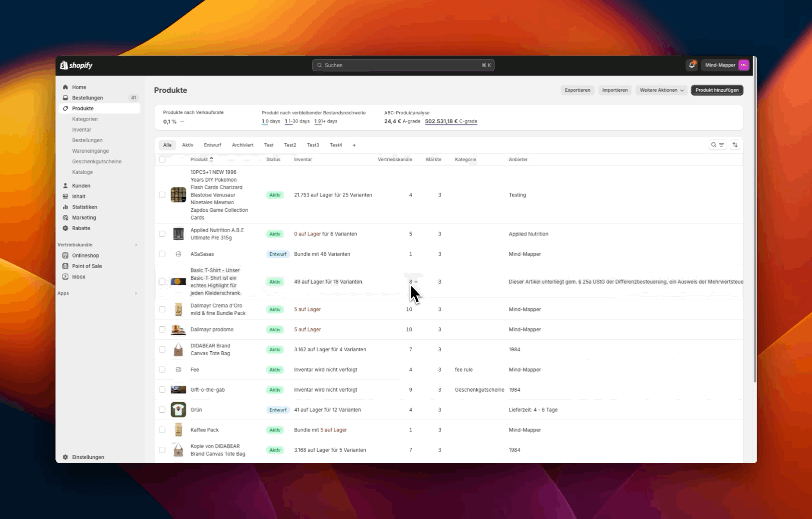Screen dimensions: 812x519
Task: Select checkbox for ASaSasas
Action: point(162,254)
